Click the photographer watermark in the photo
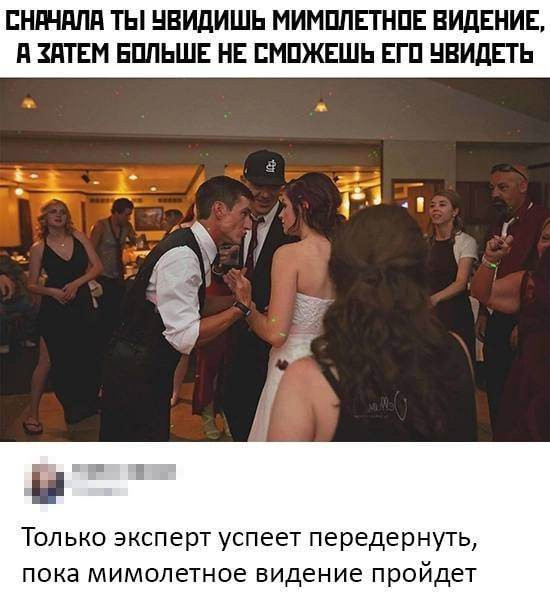Screen dimensions: 550x602 pos(385,404)
